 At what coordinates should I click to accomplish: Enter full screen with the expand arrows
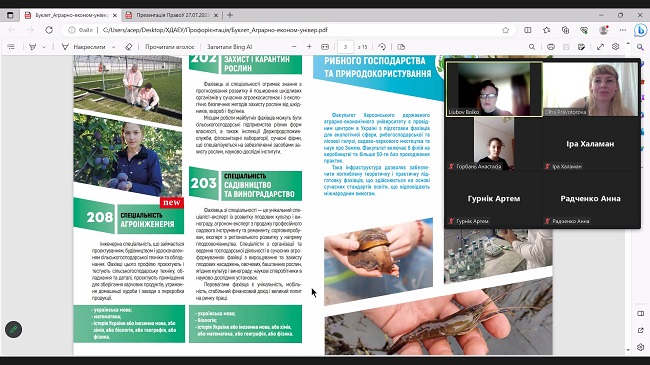coord(600,47)
